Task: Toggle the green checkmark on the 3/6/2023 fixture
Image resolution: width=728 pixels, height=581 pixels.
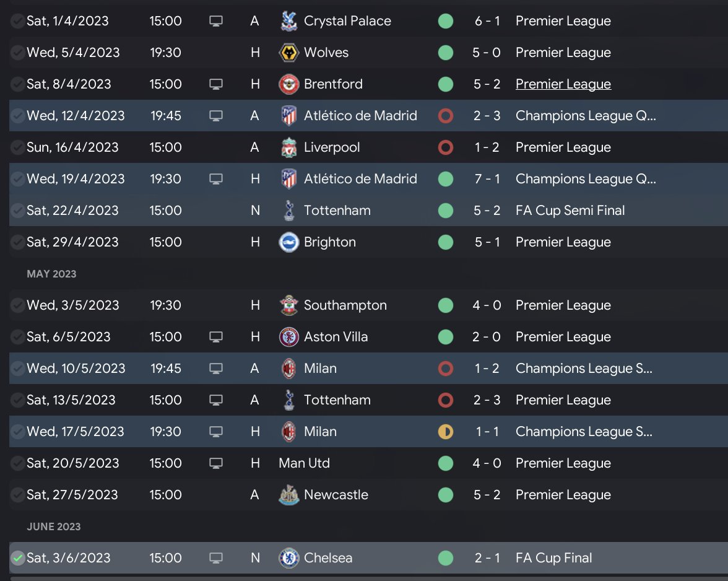Action: click(17, 558)
